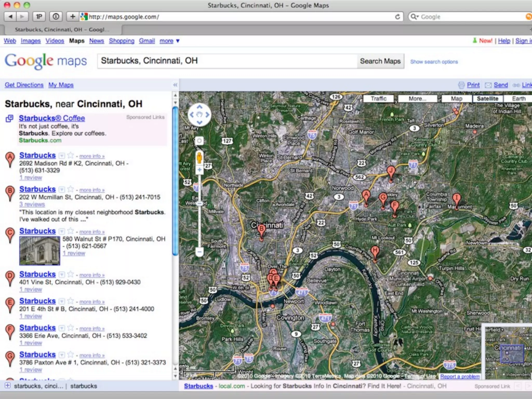Click the Search Maps button
Viewport: 532px width, 399px height.
tap(380, 61)
